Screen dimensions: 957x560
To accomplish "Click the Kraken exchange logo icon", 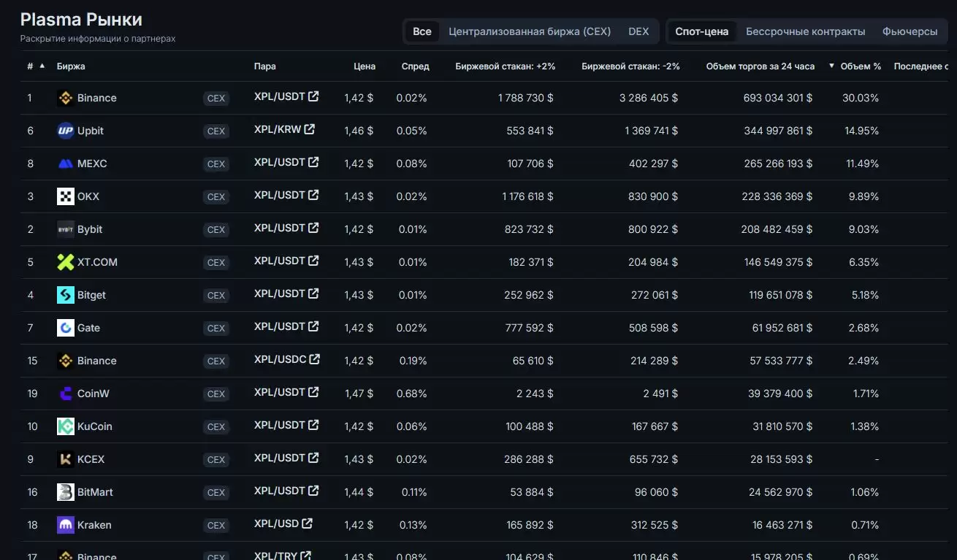I will pyautogui.click(x=66, y=525).
